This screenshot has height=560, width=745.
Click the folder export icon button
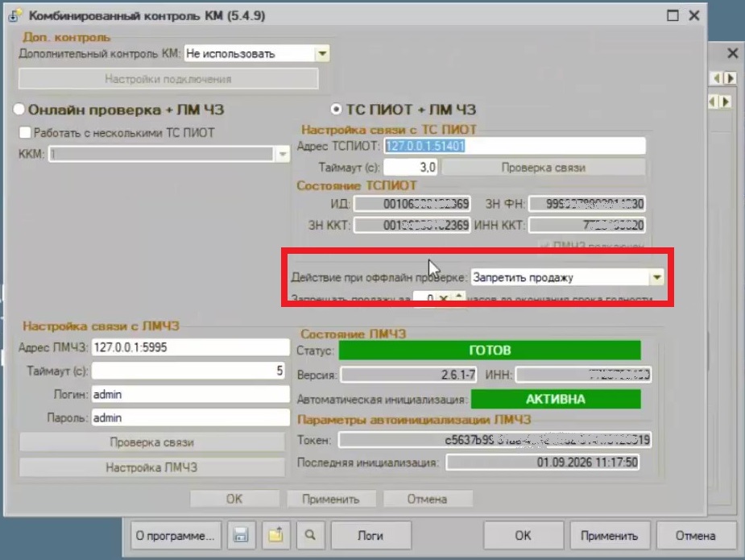click(x=276, y=535)
